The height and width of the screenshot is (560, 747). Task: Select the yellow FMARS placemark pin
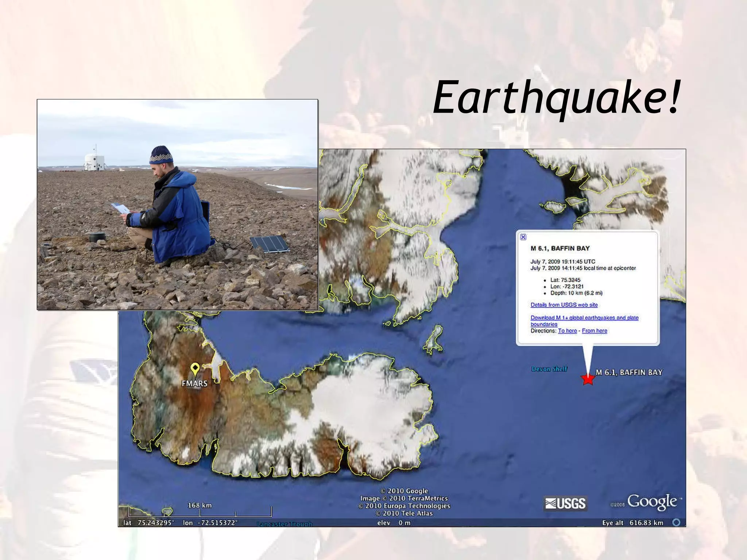point(196,369)
